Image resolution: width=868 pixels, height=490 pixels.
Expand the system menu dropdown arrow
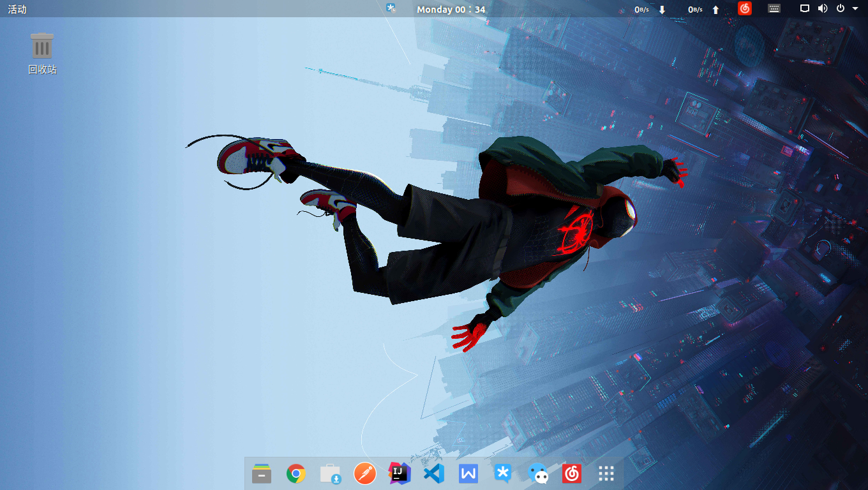[x=855, y=9]
